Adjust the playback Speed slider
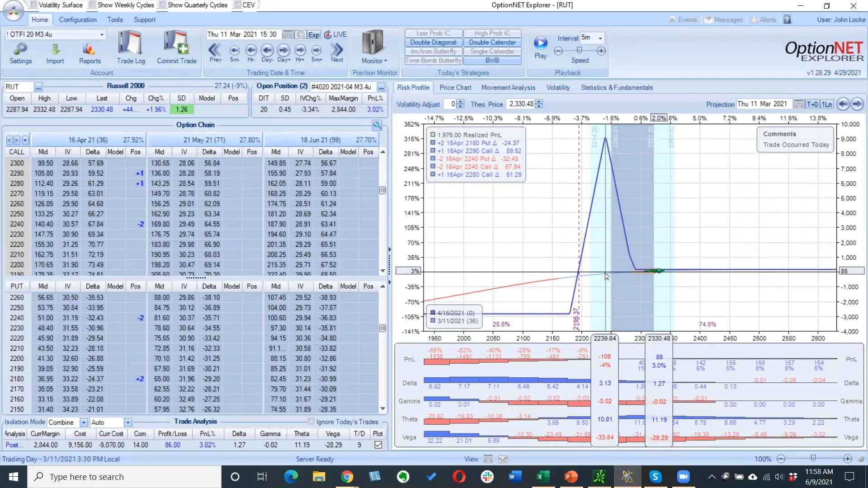Screen dimensions: 868x488 (580, 51)
